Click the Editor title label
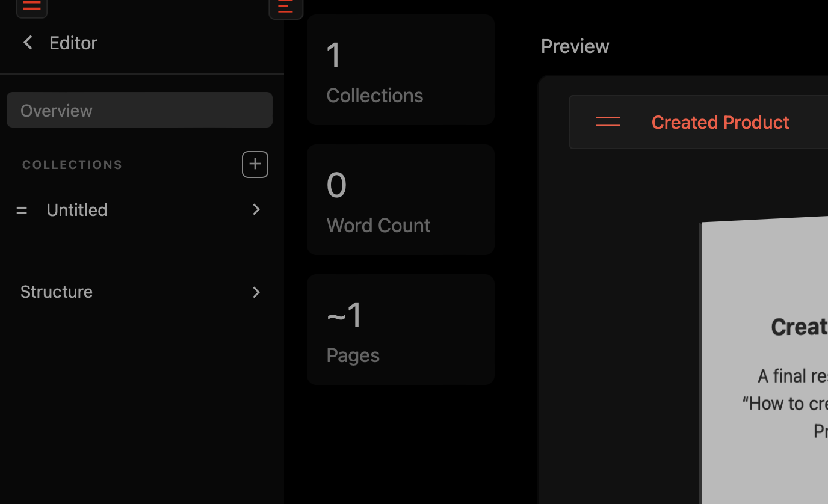The image size is (828, 504). 73,43
